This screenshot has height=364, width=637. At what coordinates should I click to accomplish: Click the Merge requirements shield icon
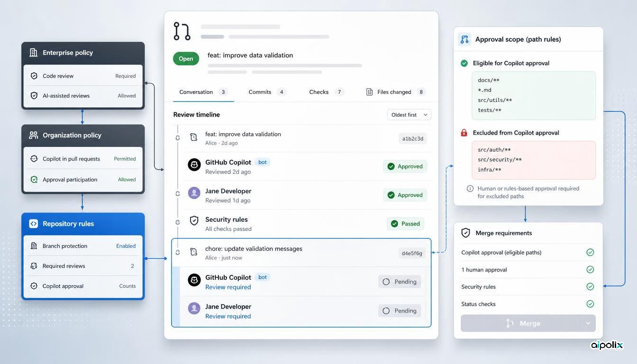(x=465, y=233)
